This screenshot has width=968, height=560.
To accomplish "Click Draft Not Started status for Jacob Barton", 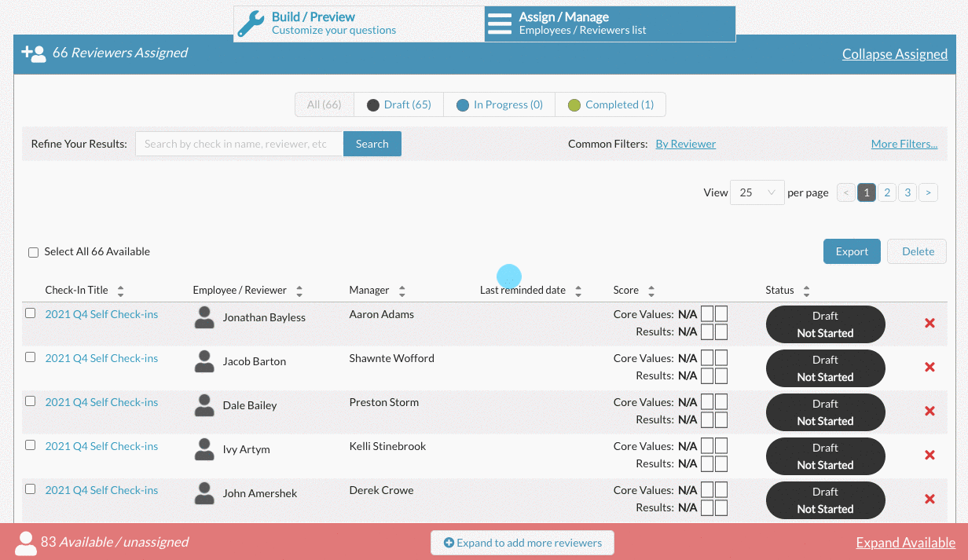I will (x=826, y=368).
